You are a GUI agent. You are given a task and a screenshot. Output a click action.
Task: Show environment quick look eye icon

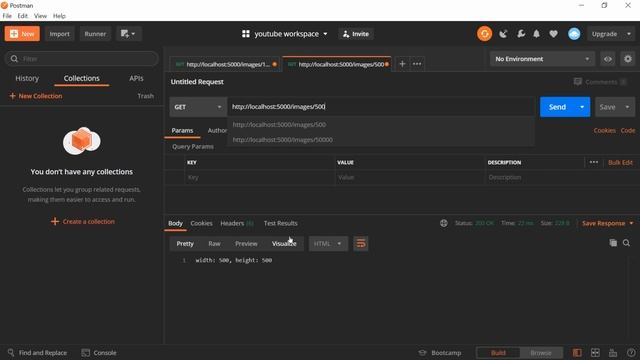point(608,59)
